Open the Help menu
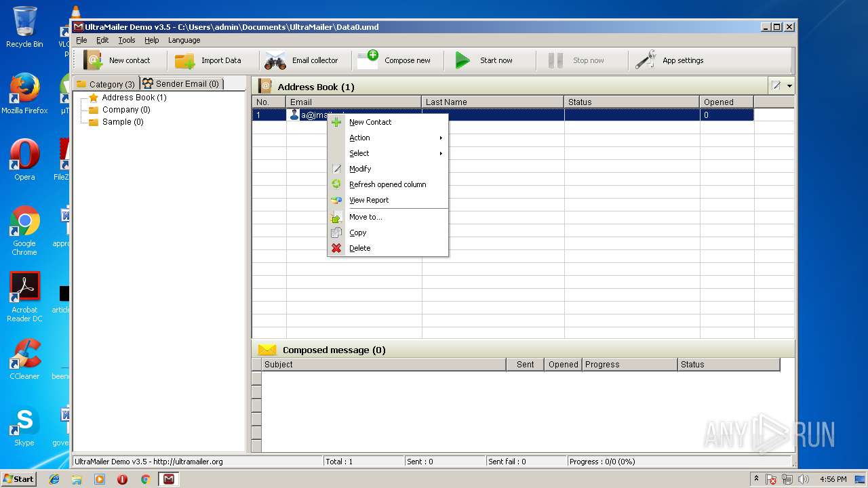868x488 pixels. tap(151, 40)
